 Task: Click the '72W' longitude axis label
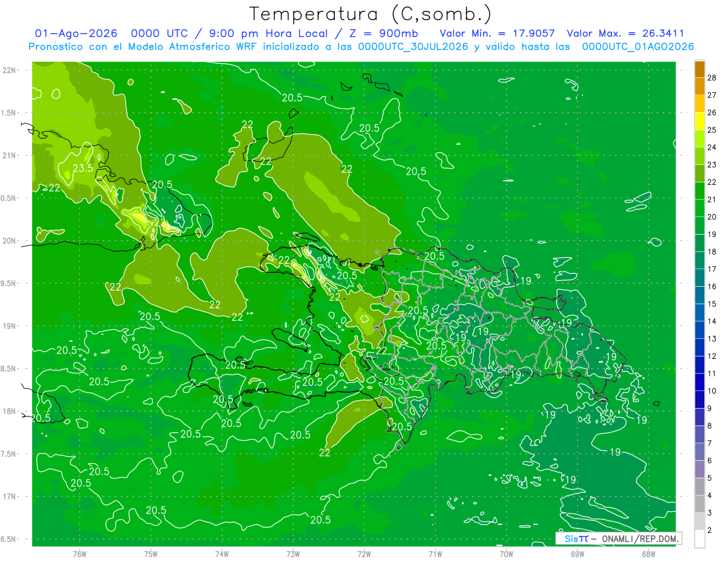tap(364, 554)
